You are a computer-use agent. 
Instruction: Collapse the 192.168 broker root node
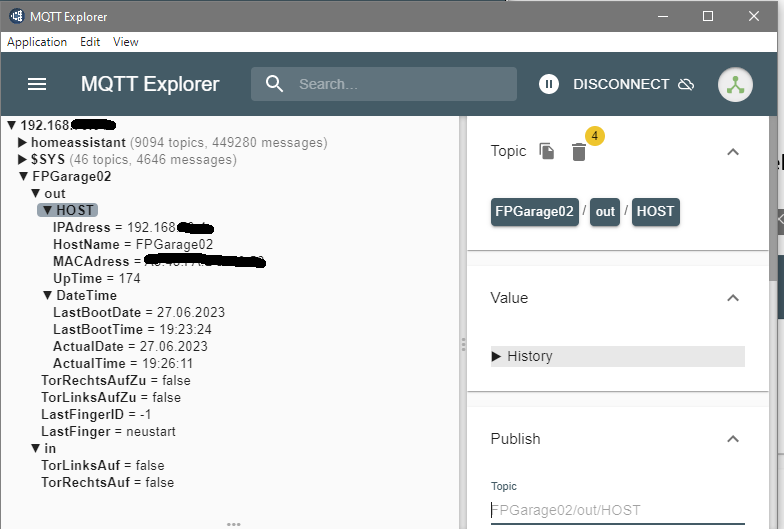[x=12, y=125]
